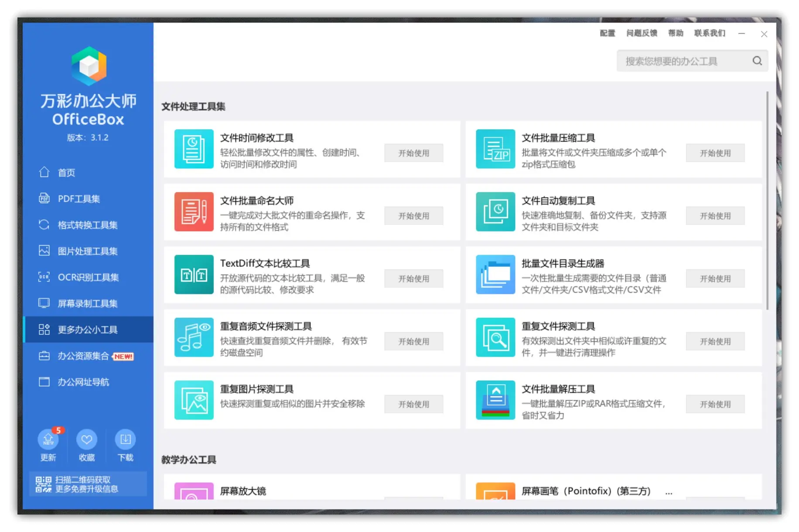799x532 pixels.
Task: Open favorites via the heart icon
Action: tap(87, 440)
